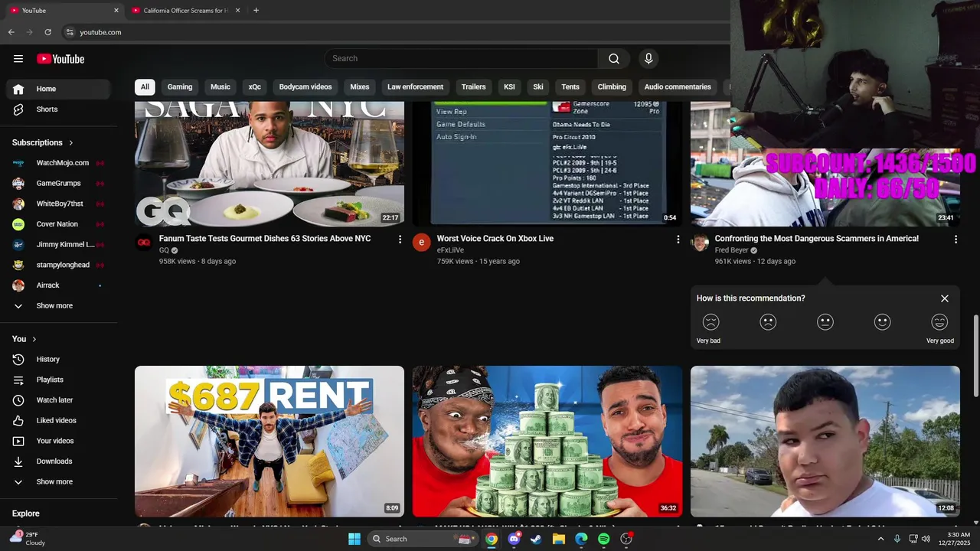Open Shorts in sidebar
The image size is (980, 551).
point(59,109)
